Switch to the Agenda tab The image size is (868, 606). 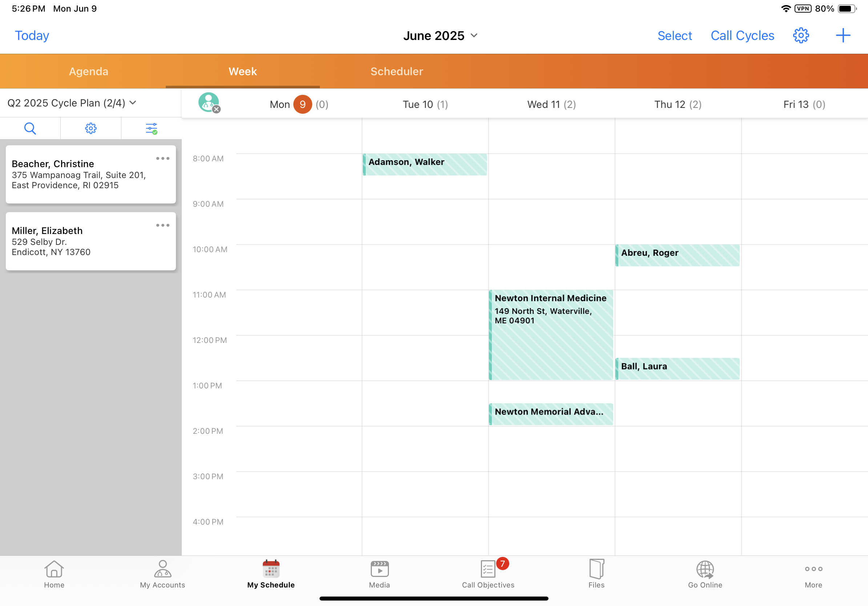88,72
